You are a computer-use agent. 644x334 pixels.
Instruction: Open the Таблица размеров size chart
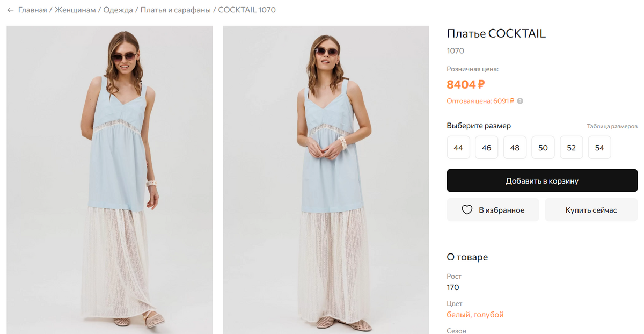pyautogui.click(x=612, y=127)
